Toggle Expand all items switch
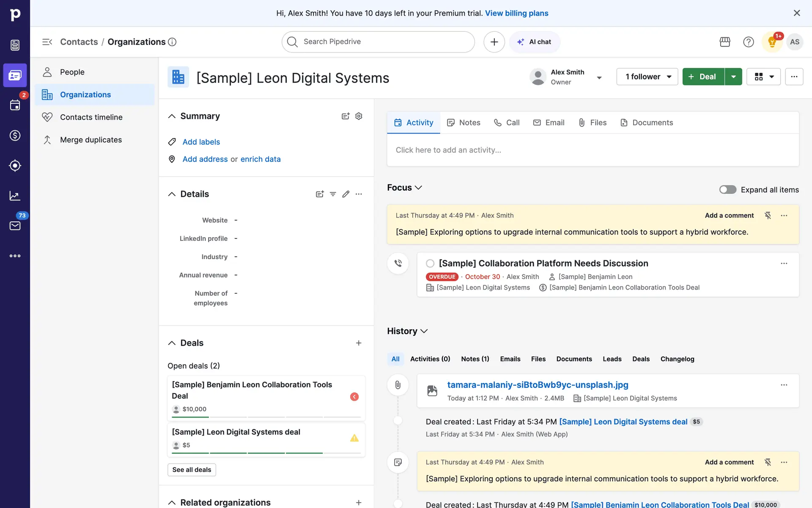The height and width of the screenshot is (508, 812). coord(727,190)
